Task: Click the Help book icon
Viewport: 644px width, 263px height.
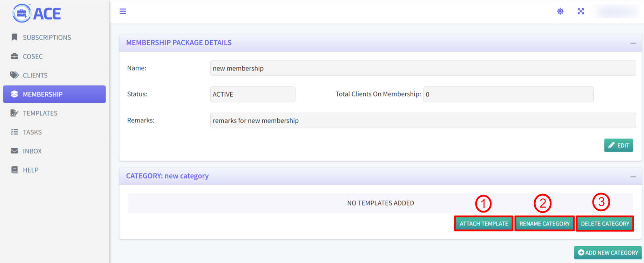Action: coord(14,170)
